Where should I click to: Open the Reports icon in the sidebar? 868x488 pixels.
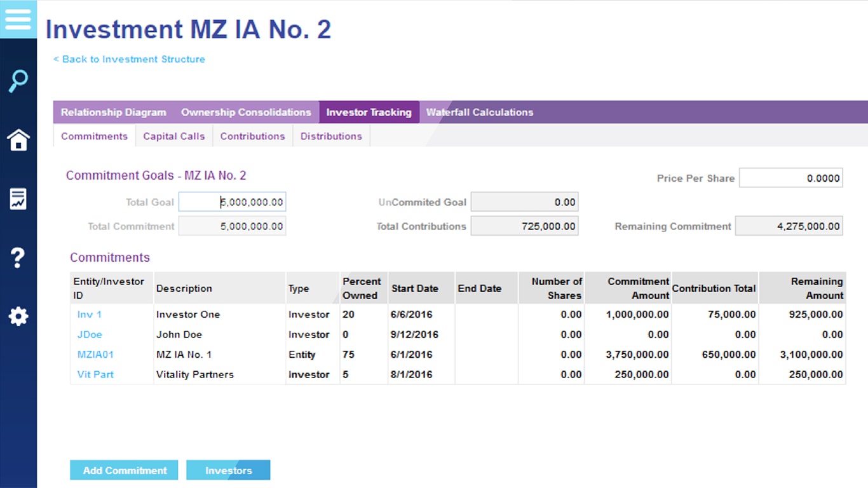click(18, 199)
